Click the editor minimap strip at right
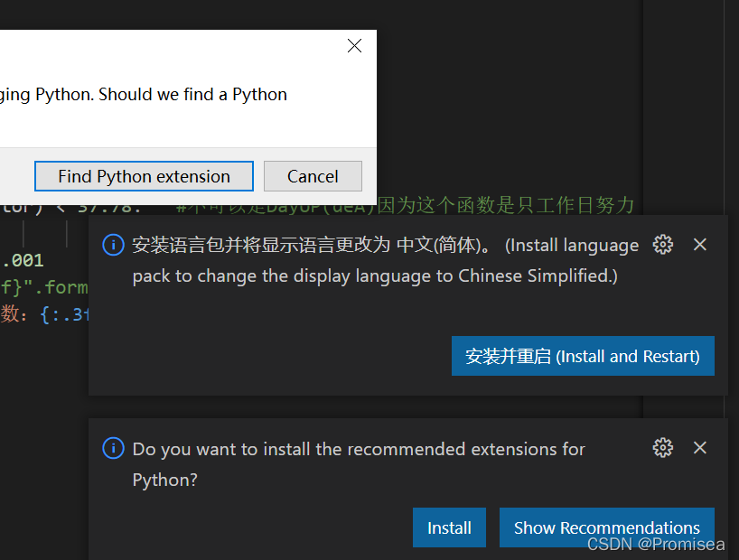Image resolution: width=739 pixels, height=560 pixels. coord(683,107)
